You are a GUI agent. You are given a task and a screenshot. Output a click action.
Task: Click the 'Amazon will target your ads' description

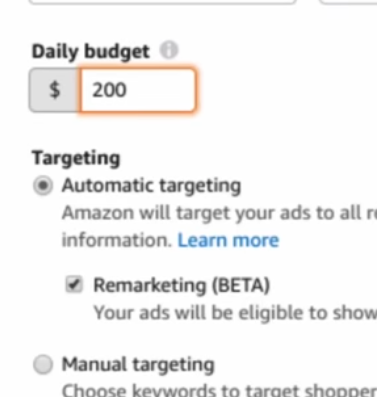(219, 213)
